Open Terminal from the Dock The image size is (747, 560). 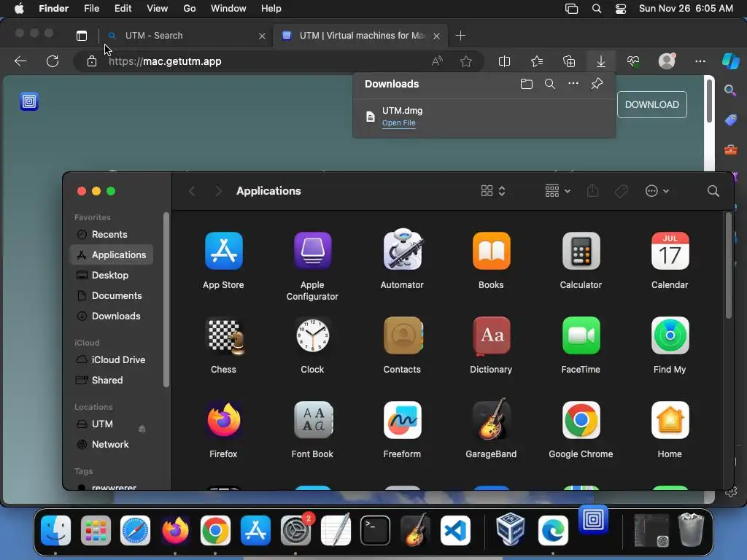(375, 530)
